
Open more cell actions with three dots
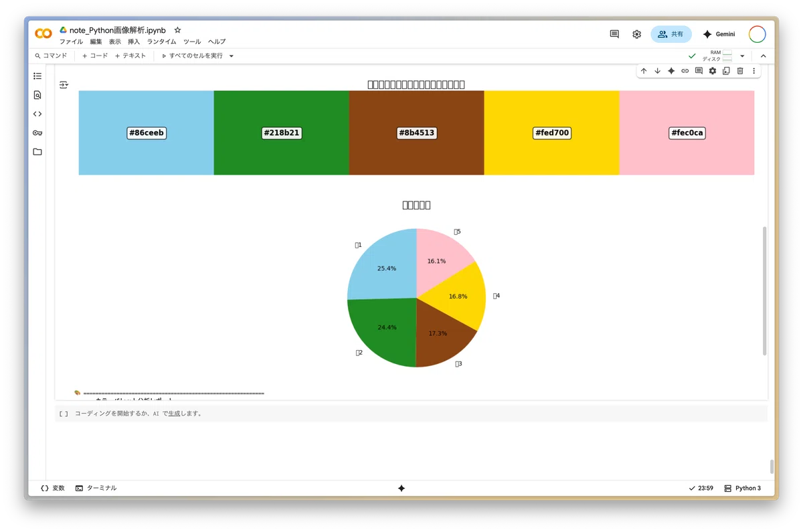tap(753, 71)
